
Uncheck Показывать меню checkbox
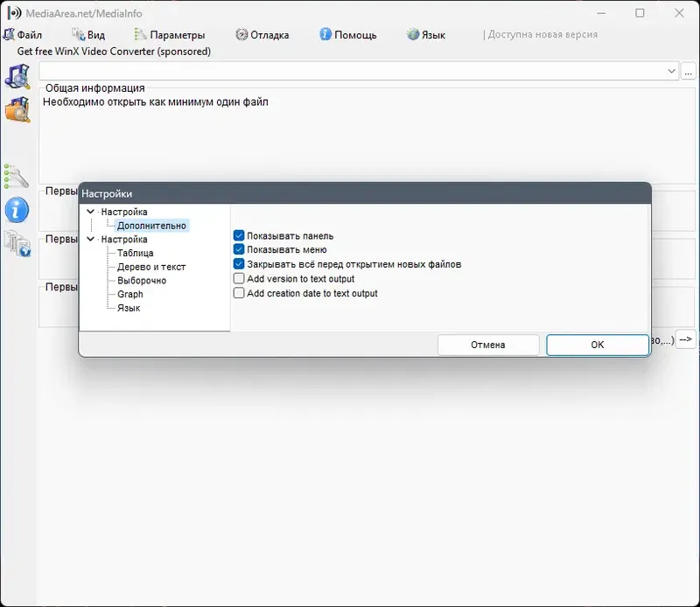pos(239,249)
